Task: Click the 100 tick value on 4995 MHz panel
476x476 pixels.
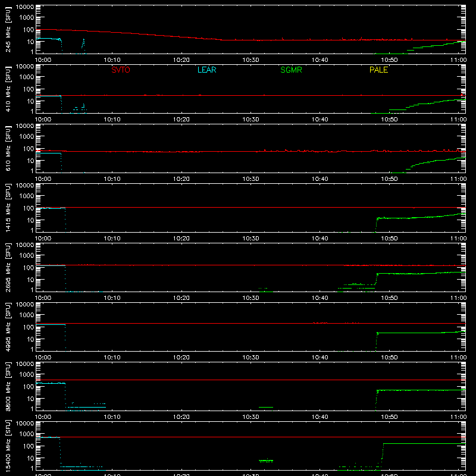Action: point(29,327)
